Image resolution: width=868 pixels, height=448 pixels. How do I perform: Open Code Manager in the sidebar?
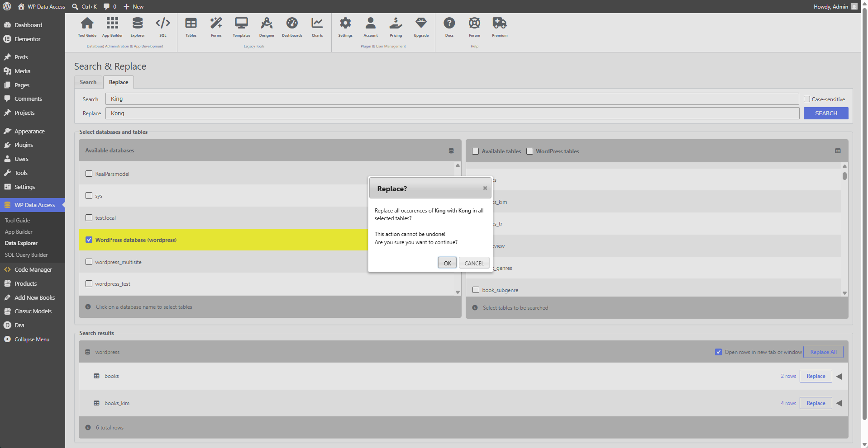point(33,269)
